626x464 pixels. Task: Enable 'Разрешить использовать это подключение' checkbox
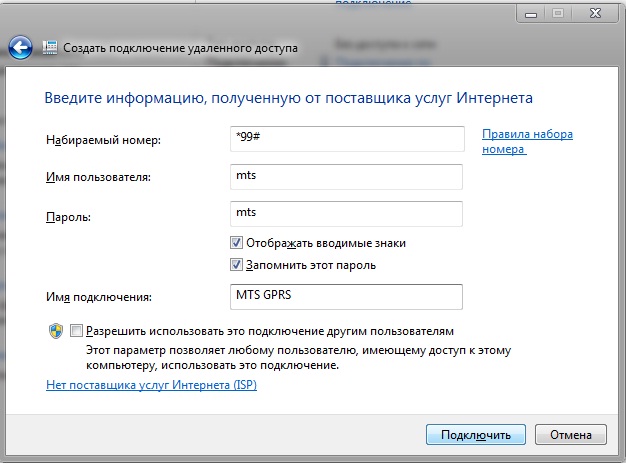pos(76,331)
